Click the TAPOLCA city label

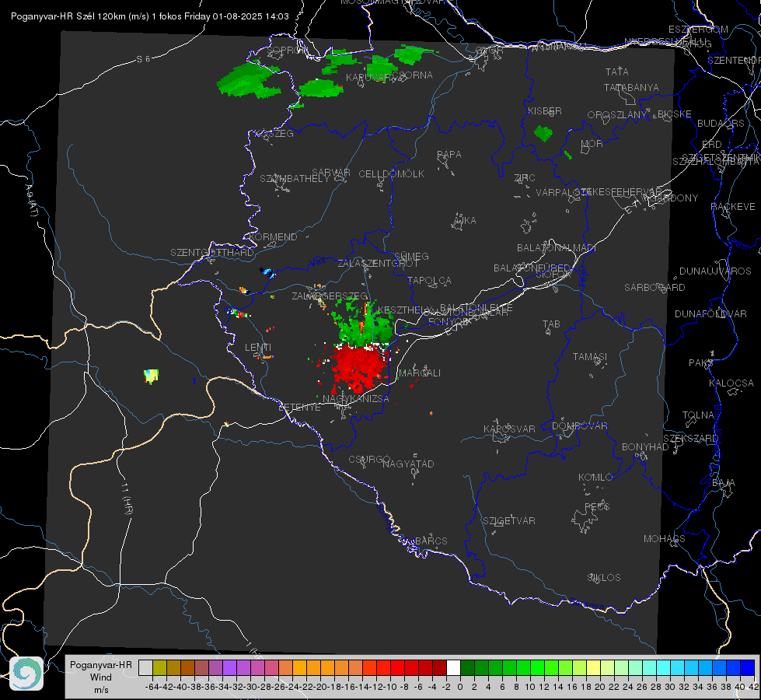click(x=430, y=280)
